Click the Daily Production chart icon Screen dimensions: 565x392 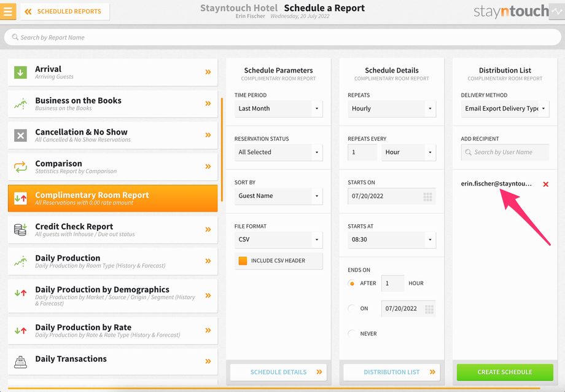click(x=20, y=261)
